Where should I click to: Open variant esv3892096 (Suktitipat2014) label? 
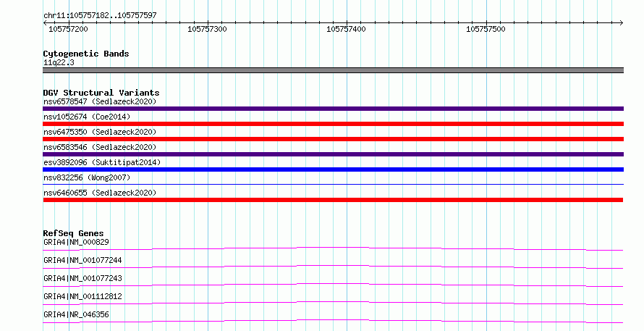coord(102,162)
